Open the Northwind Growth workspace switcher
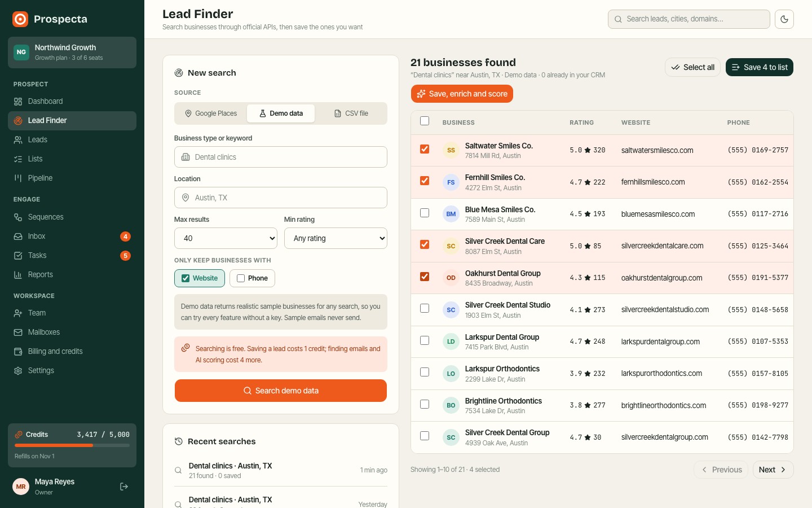The width and height of the screenshot is (812, 508). click(72, 52)
